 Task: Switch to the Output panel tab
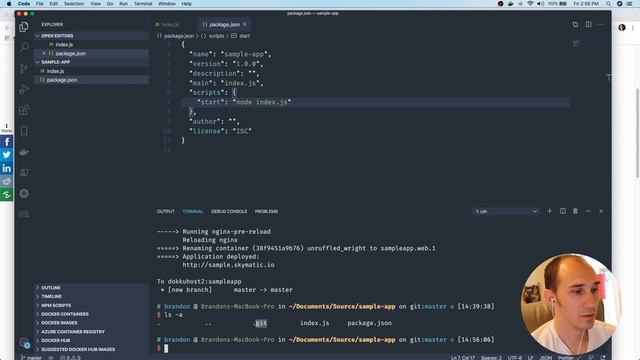[165, 211]
